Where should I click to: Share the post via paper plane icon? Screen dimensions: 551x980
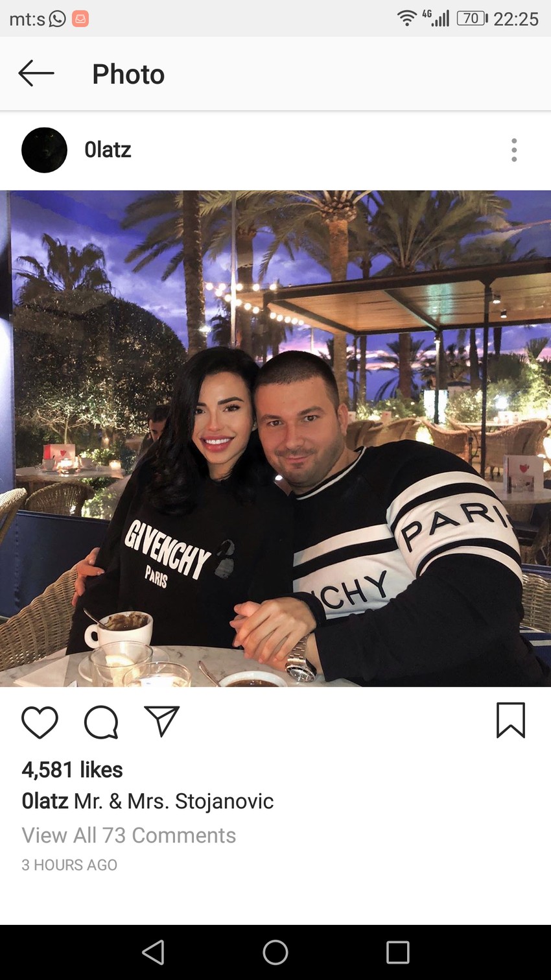click(161, 721)
